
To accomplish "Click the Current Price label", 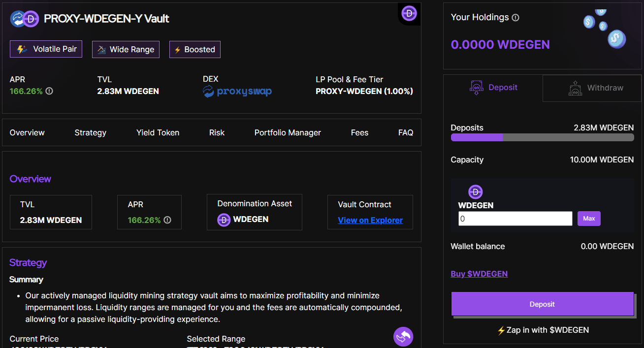I will pyautogui.click(x=34, y=339).
